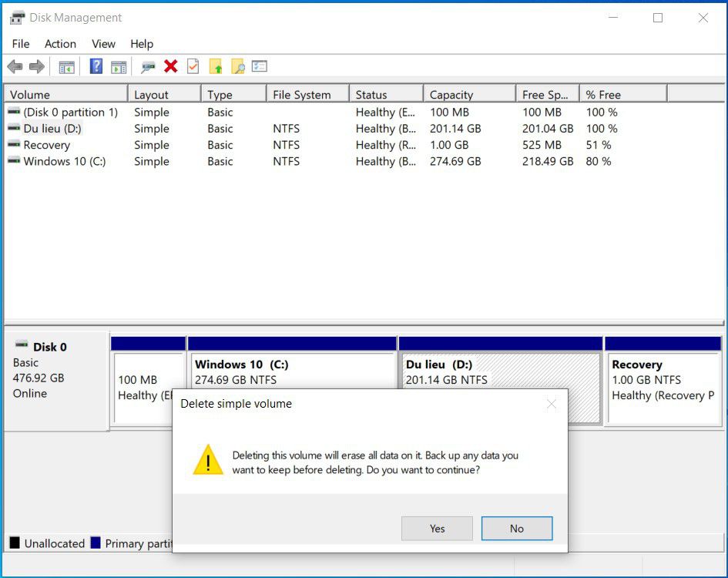
Task: Toggle the action pane toolbar icon
Action: 118,67
